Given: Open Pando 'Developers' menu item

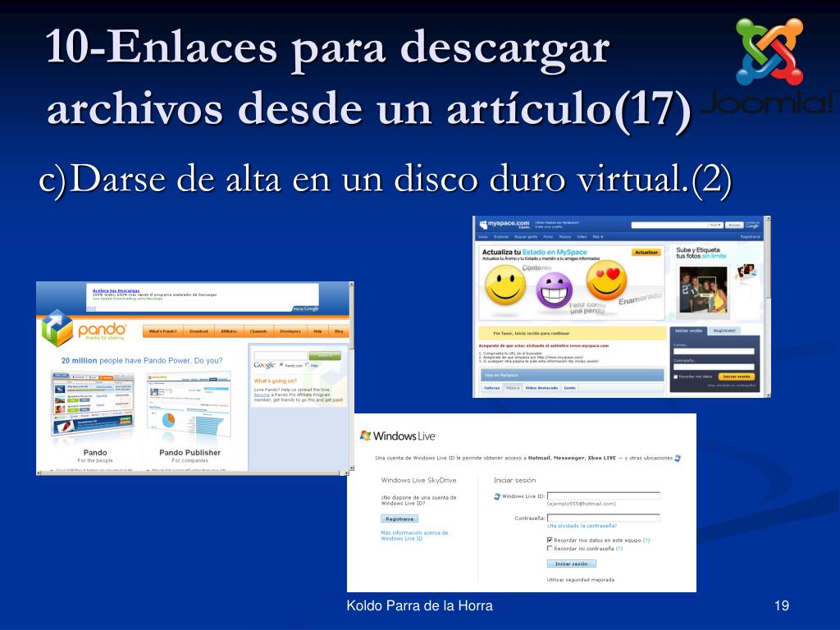Looking at the screenshot, I should 290,331.
